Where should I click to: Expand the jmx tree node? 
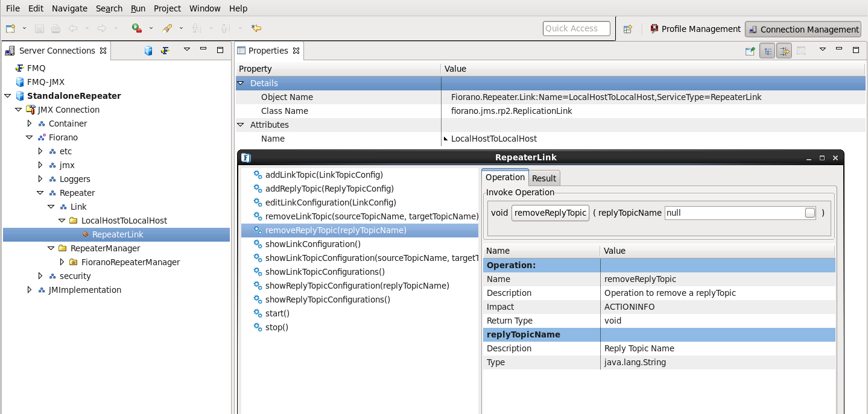pos(40,165)
